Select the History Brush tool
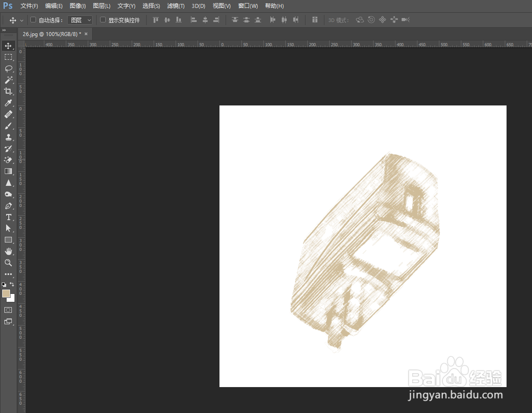The width and height of the screenshot is (532, 413). point(8,149)
